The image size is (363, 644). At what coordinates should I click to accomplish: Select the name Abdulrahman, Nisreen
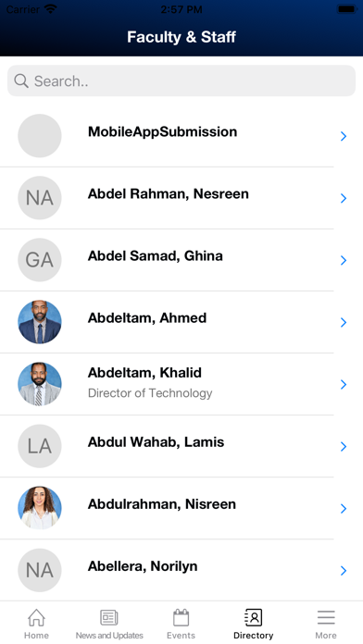(x=162, y=504)
